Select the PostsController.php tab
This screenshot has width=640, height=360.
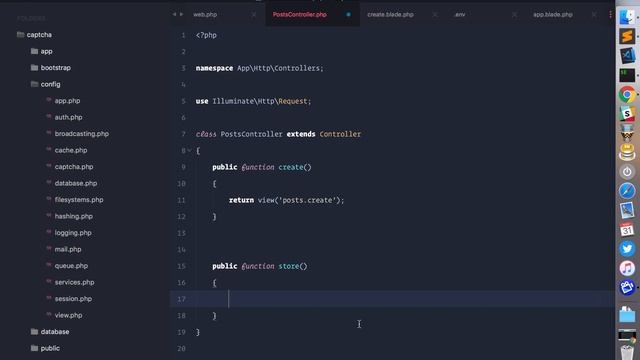tap(300, 14)
